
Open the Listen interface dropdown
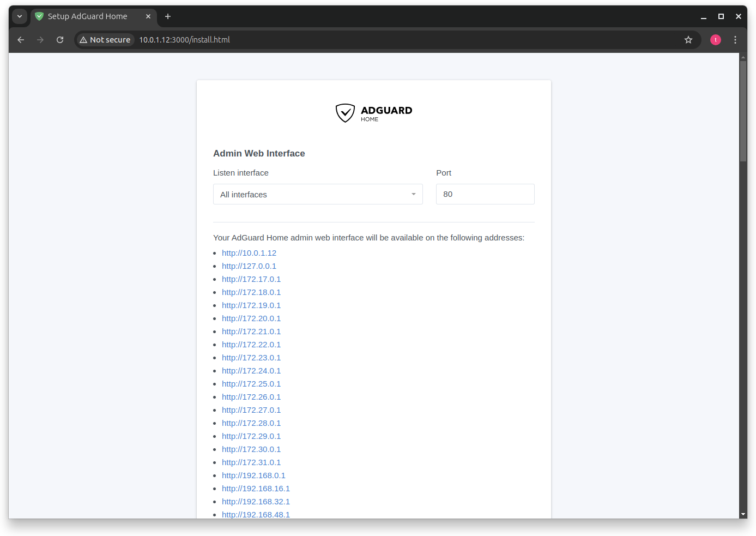(318, 194)
